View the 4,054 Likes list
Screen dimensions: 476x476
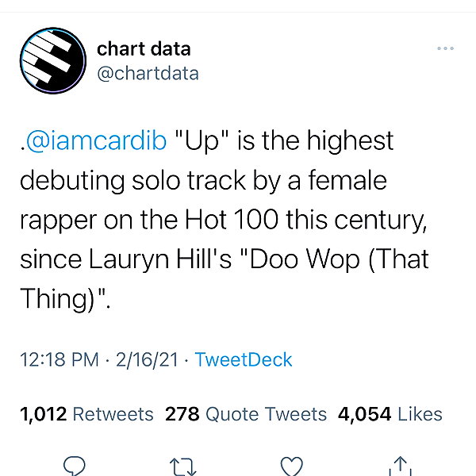pyautogui.click(x=390, y=414)
